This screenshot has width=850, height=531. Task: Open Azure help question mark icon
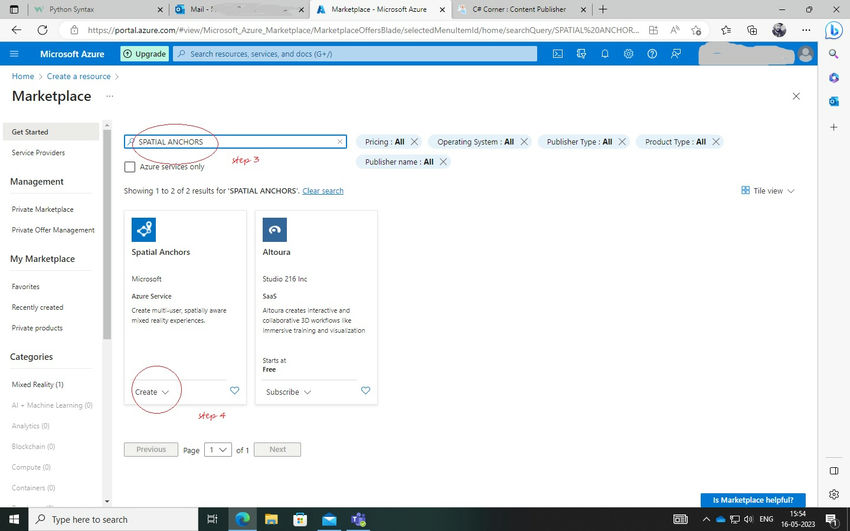(652, 54)
